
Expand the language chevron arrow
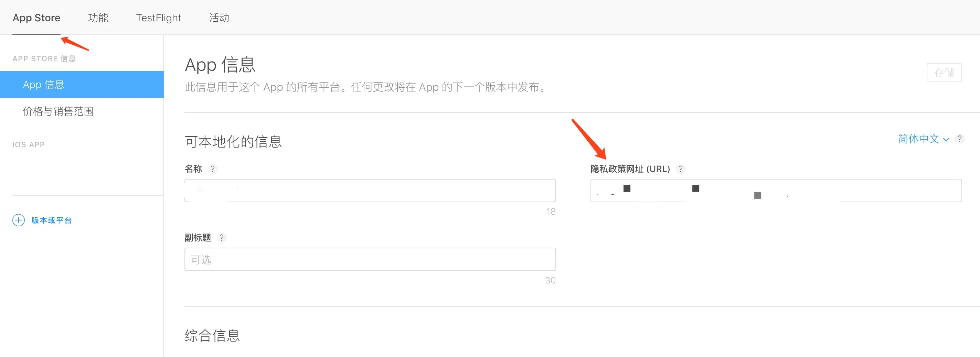pyautogui.click(x=946, y=140)
